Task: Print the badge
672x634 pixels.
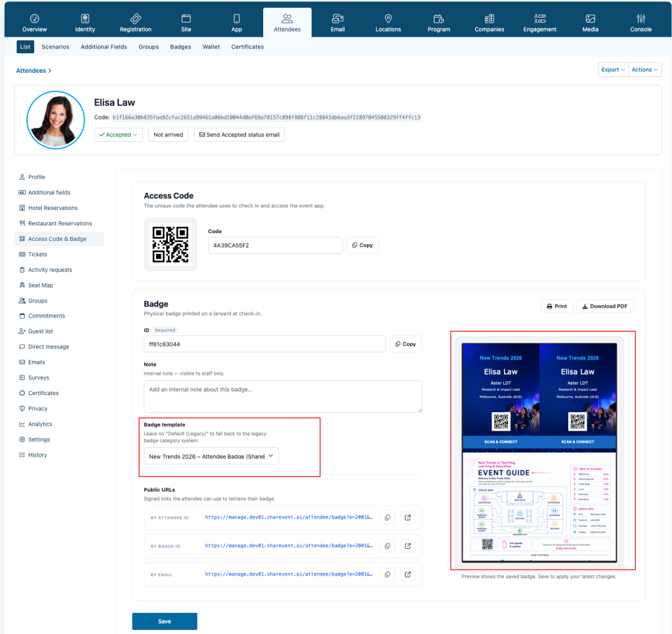Action: tap(556, 306)
